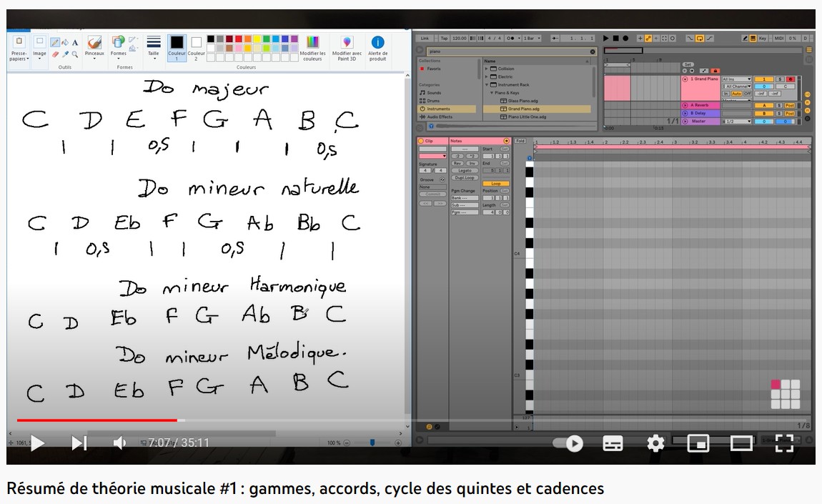Set monitor to Auto on Grand Piano
Screen dimensions: 822x504
coord(736,94)
